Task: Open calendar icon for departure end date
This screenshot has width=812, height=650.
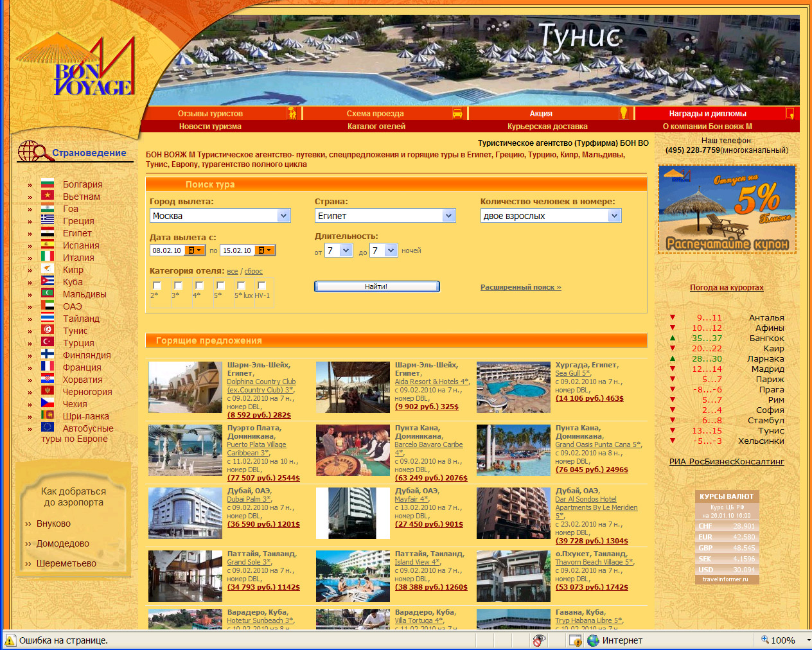Action: pos(265,250)
